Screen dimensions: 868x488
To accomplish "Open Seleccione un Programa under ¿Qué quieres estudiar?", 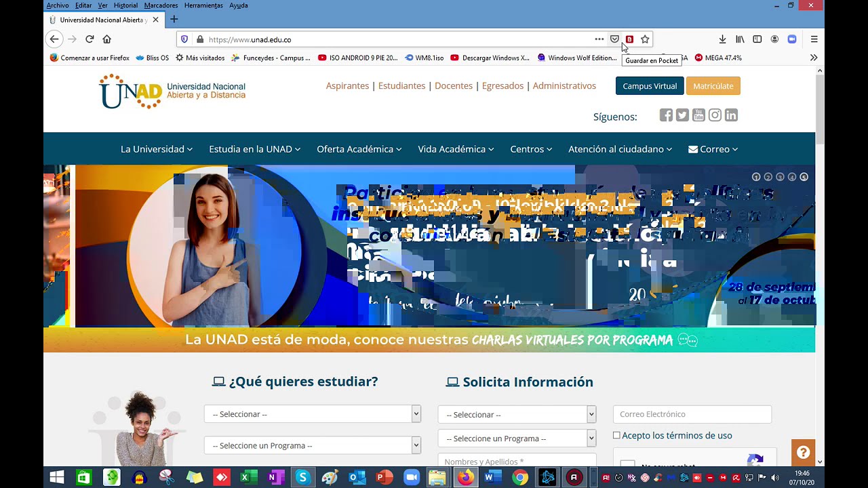I will (313, 445).
